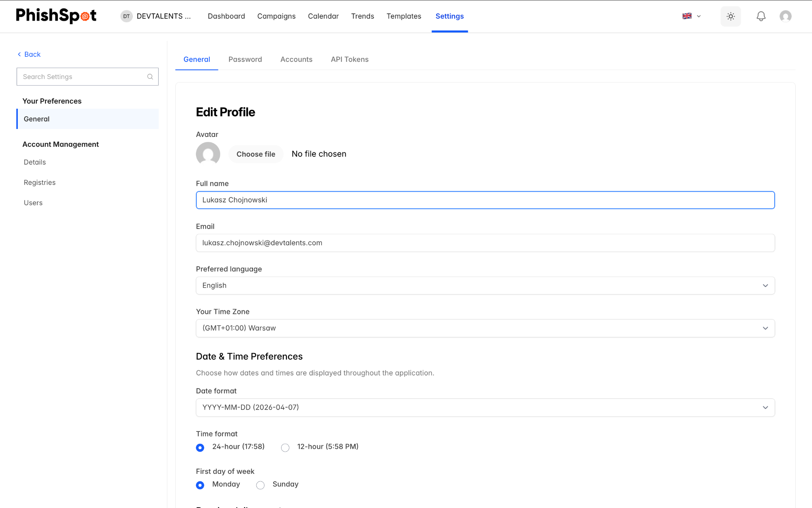The image size is (812, 508).
Task: Open the Calendar page
Action: coord(323,16)
